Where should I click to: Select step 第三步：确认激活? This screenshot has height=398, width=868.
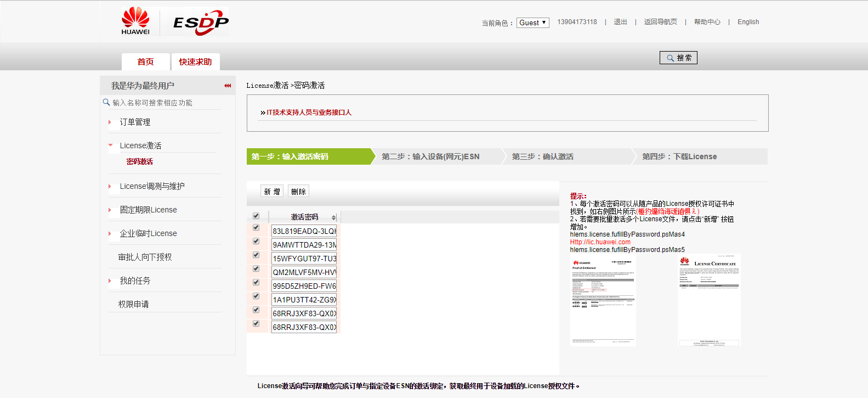tap(569, 156)
